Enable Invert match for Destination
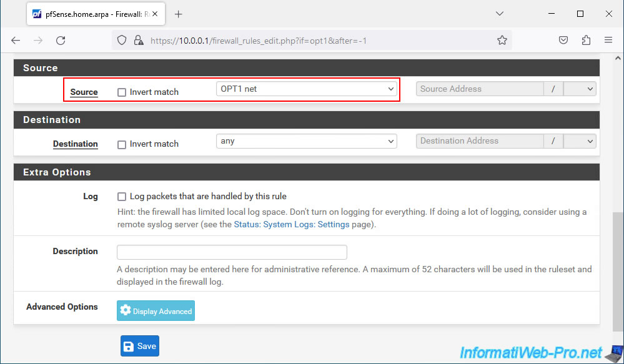The width and height of the screenshot is (624, 364). coord(122,144)
